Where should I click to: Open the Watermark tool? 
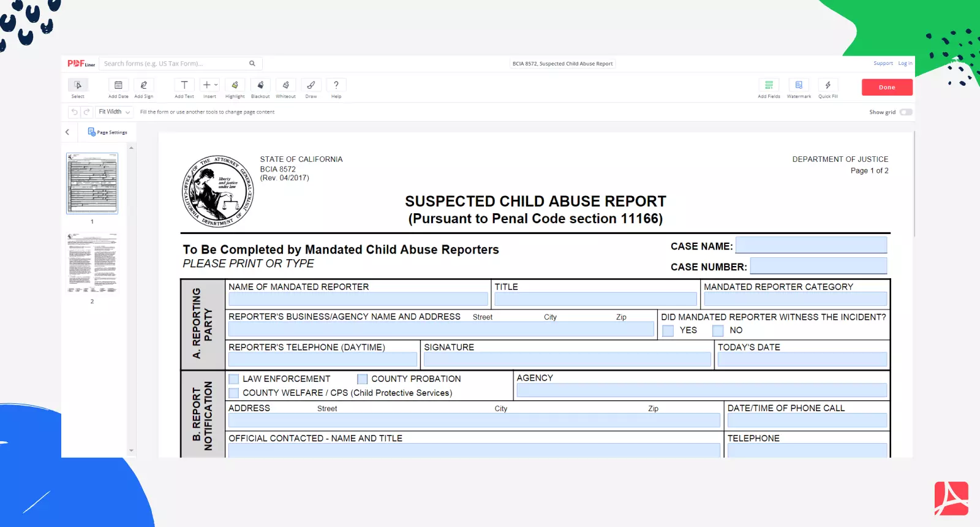pos(799,88)
